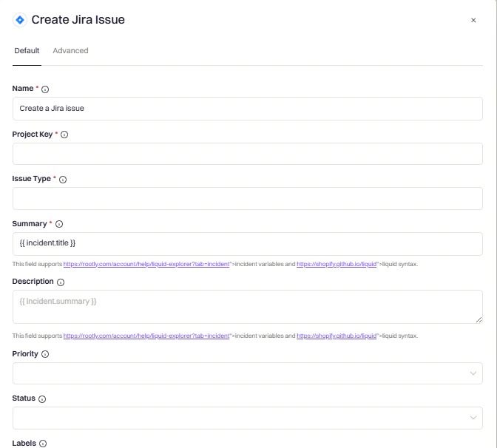Focus the Summary field with incident.title

[x=248, y=244]
